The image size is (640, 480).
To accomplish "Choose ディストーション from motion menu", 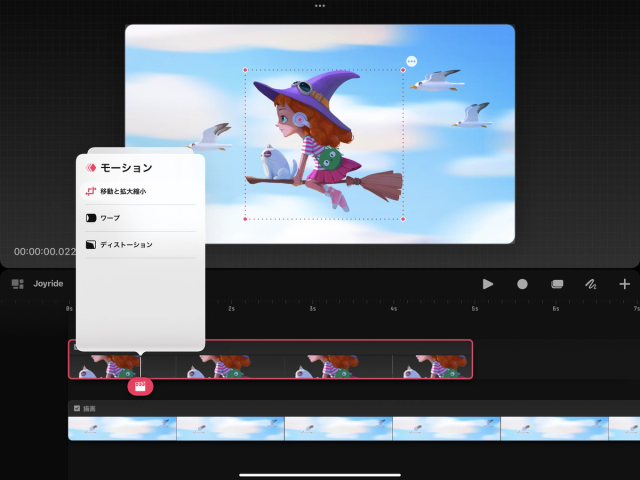I will click(140, 244).
